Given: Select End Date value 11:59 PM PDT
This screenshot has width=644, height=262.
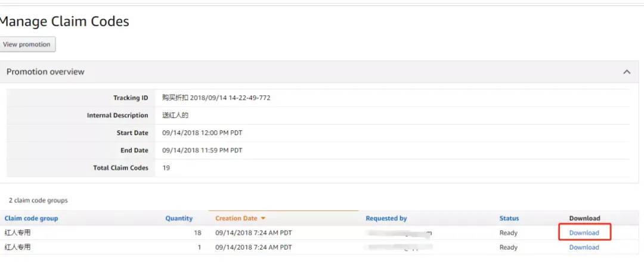Looking at the screenshot, I should [202, 151].
